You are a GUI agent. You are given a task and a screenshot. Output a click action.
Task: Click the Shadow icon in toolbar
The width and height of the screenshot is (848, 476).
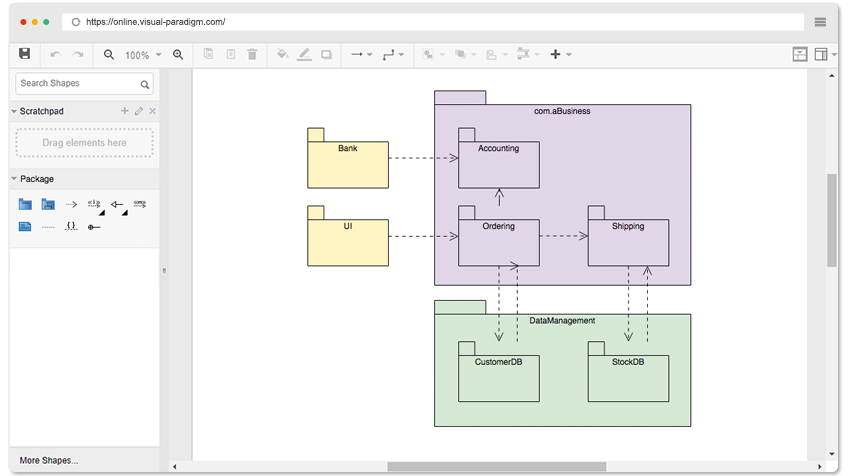point(326,55)
